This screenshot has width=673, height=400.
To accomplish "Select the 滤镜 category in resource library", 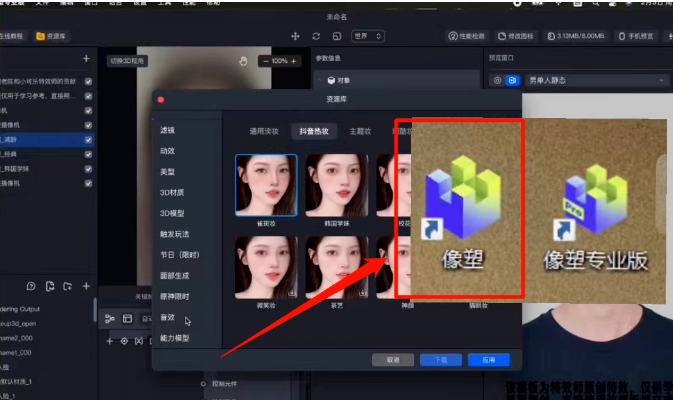I will point(167,130).
